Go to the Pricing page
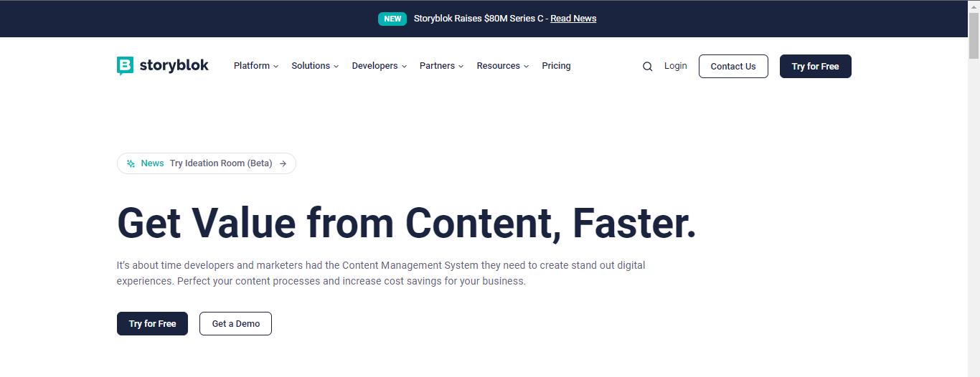 tap(556, 66)
